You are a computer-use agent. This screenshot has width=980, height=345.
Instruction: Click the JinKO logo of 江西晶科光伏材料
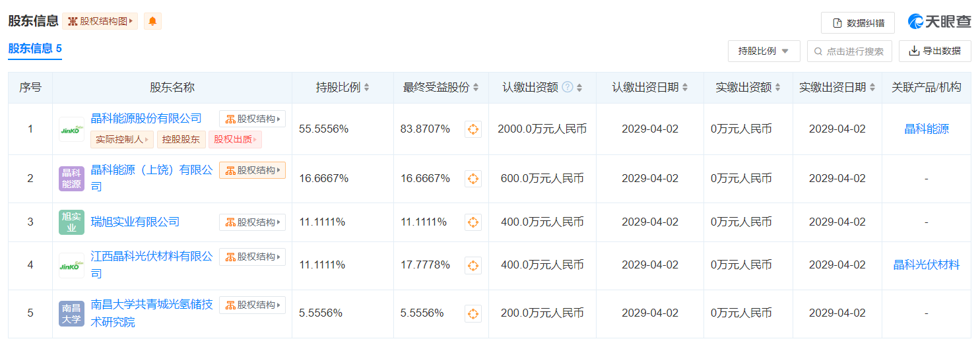(x=71, y=265)
